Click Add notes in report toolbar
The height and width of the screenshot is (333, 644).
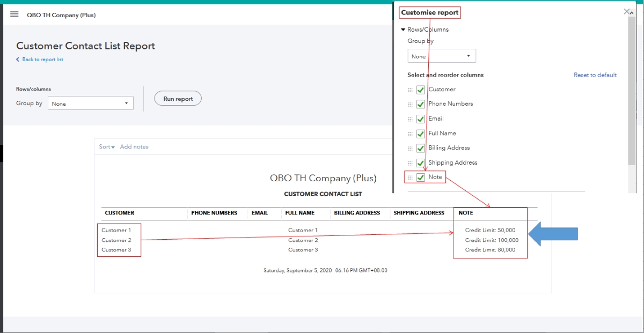(134, 147)
